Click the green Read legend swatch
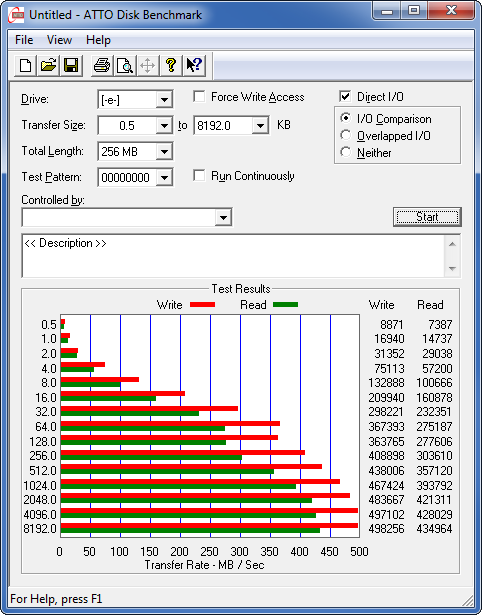482x615 pixels. [x=285, y=304]
